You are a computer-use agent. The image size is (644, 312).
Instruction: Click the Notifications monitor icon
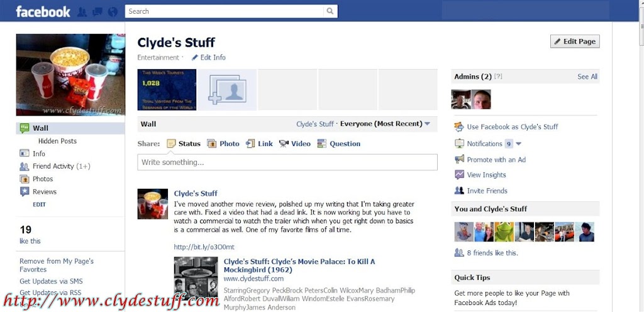pyautogui.click(x=459, y=143)
